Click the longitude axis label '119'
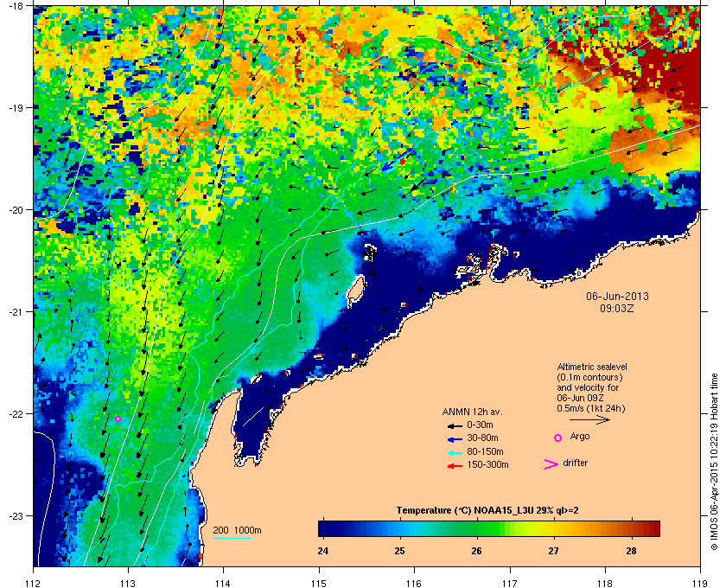 click(700, 583)
